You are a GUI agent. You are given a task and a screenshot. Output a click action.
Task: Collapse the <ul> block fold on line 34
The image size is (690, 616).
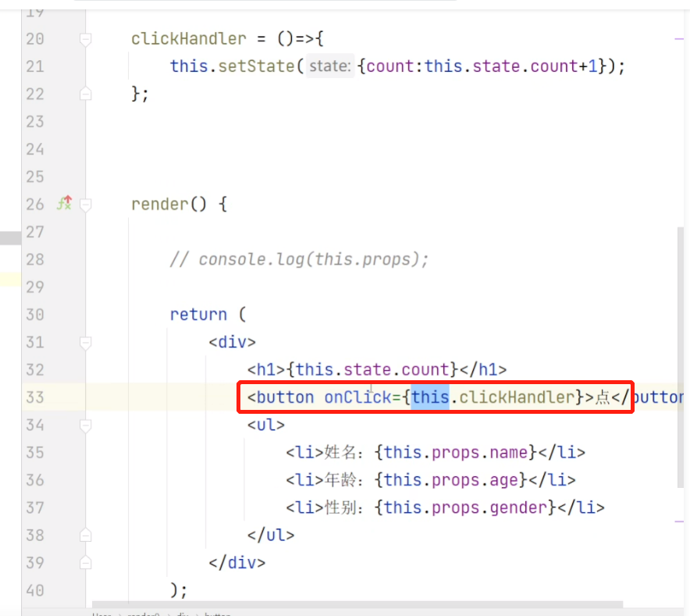pyautogui.click(x=85, y=426)
